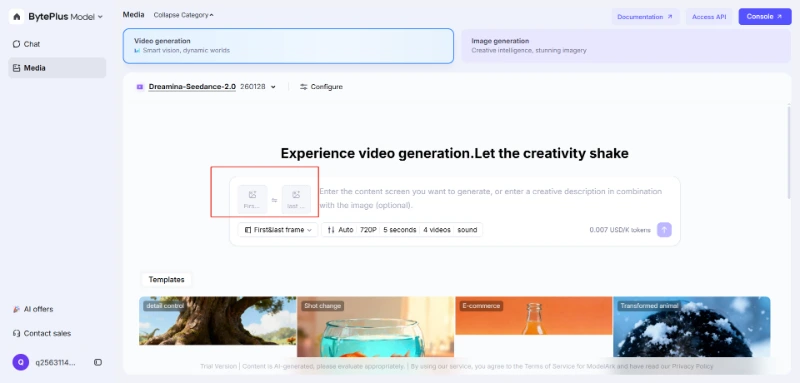Open Configure settings slider icon
Viewport: 800px width, 383px height.
pyautogui.click(x=304, y=87)
